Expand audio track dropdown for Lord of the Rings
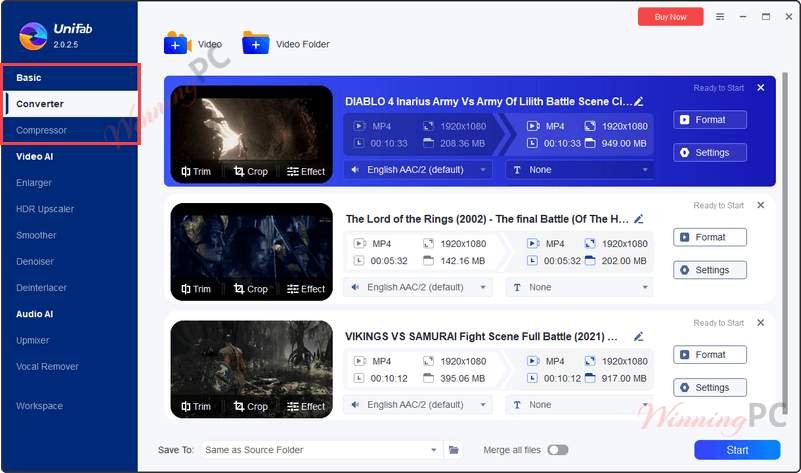 (418, 287)
